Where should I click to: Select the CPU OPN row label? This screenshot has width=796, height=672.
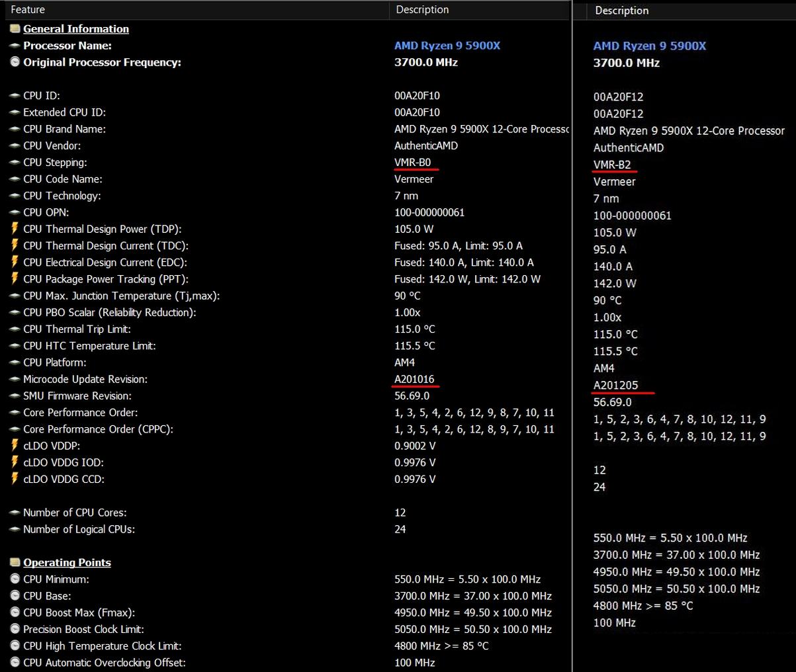pos(46,212)
